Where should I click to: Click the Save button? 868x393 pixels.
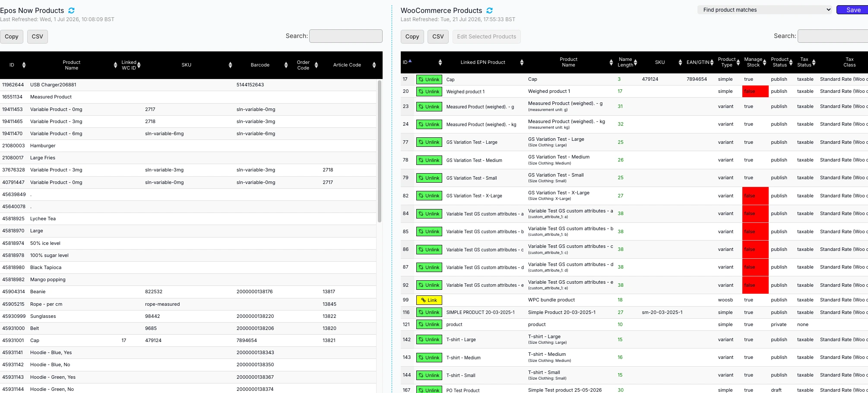pos(853,10)
